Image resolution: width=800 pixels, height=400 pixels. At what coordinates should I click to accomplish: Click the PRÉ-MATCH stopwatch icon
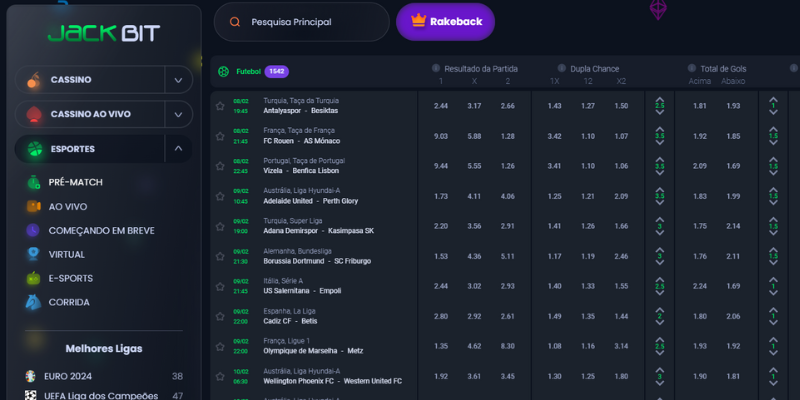coord(34,182)
